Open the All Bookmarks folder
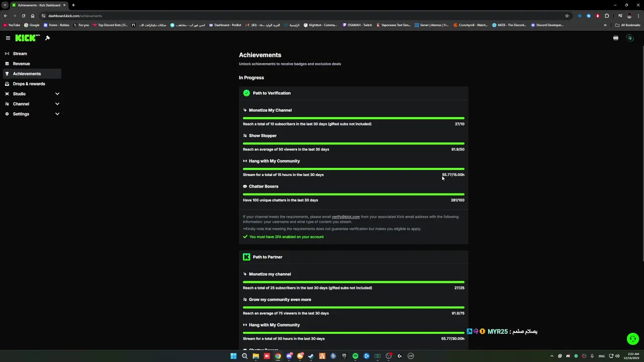Image resolution: width=644 pixels, height=362 pixels. click(x=627, y=25)
